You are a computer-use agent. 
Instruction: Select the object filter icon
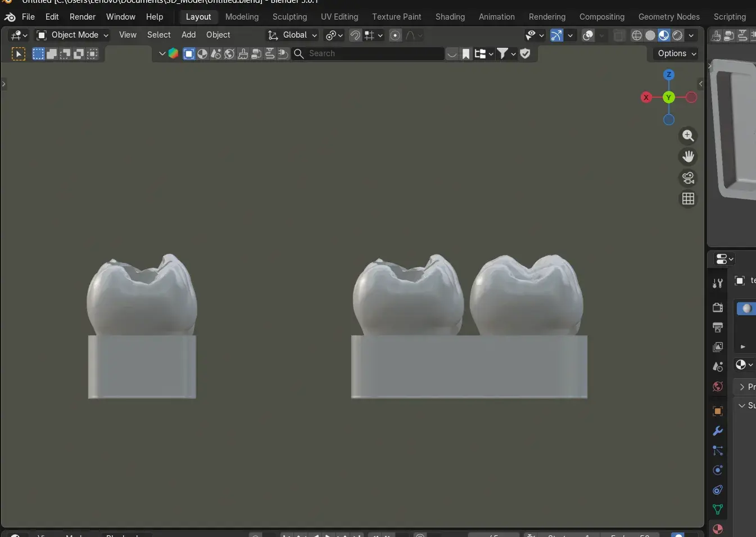click(189, 53)
